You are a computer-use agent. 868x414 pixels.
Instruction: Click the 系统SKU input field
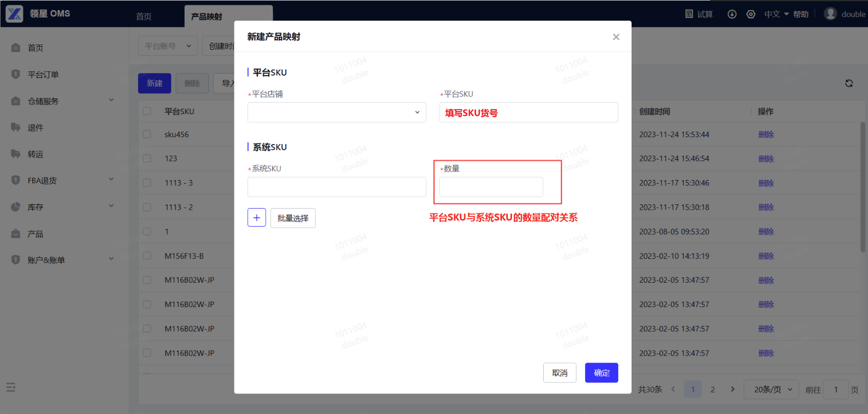(337, 187)
